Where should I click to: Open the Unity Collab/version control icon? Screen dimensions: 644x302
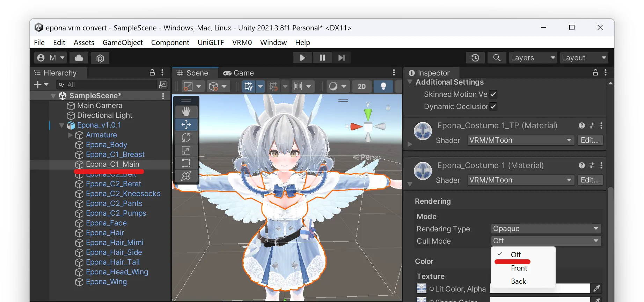(x=100, y=58)
